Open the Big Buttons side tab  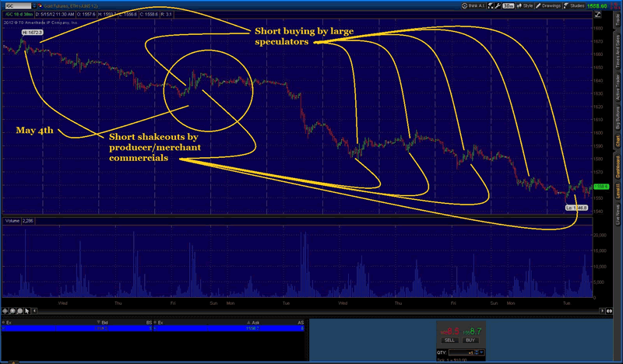(x=618, y=118)
